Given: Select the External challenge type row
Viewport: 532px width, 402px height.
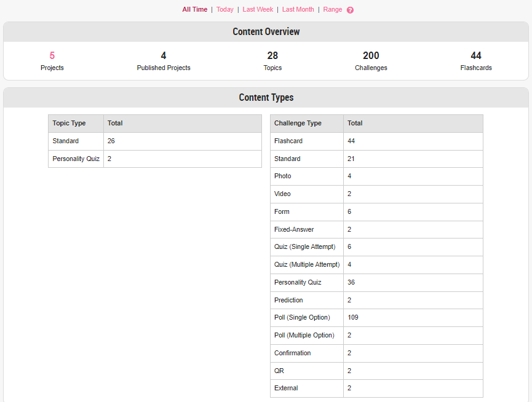Looking at the screenshot, I should click(376, 388).
